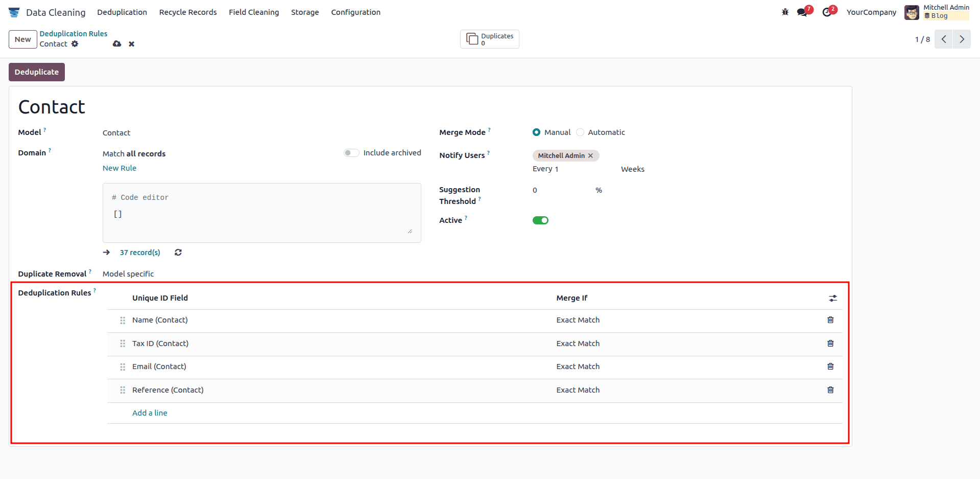This screenshot has width=980, height=479.
Task: Discard changes with the X icon near breadcrumb
Action: click(x=131, y=44)
